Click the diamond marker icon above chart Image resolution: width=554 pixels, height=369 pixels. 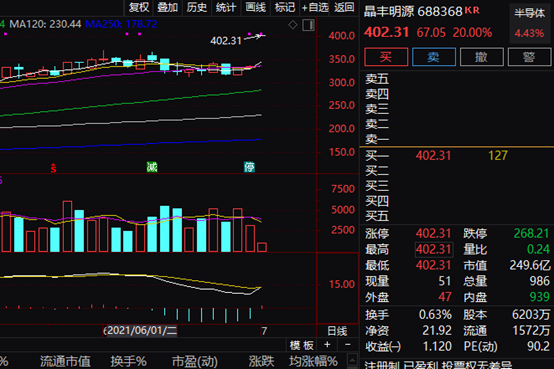click(293, 25)
